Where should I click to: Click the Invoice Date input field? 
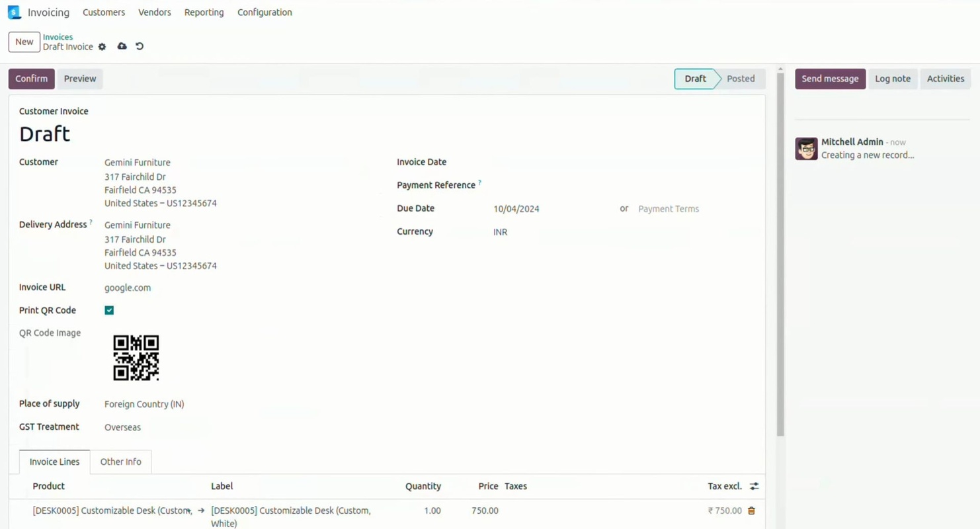549,162
